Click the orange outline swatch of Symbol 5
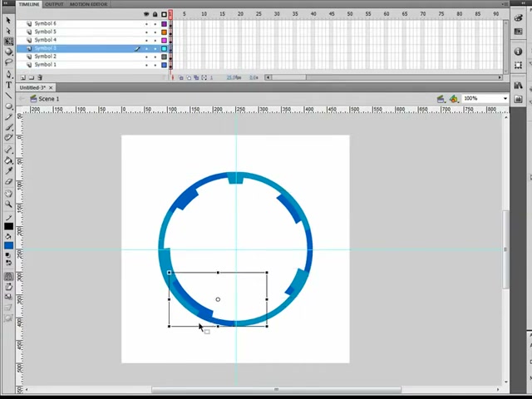This screenshot has width=532, height=399. (x=165, y=32)
